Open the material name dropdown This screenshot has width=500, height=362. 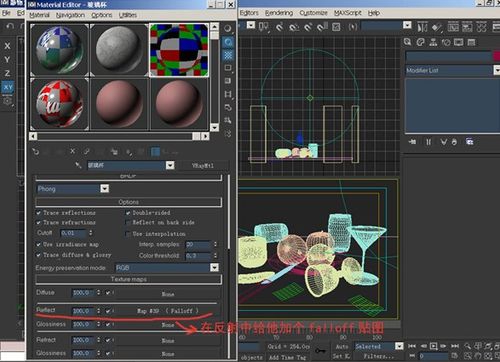[x=170, y=165]
